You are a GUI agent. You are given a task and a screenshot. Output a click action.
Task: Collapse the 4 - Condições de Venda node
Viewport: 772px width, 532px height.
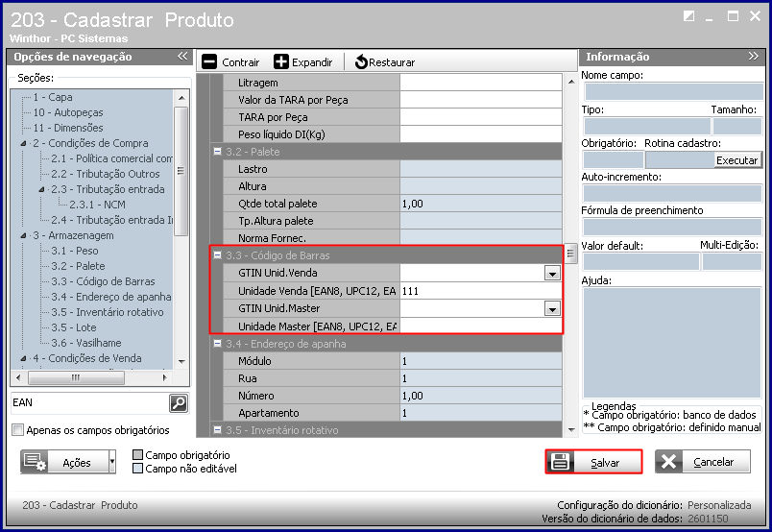point(23,358)
